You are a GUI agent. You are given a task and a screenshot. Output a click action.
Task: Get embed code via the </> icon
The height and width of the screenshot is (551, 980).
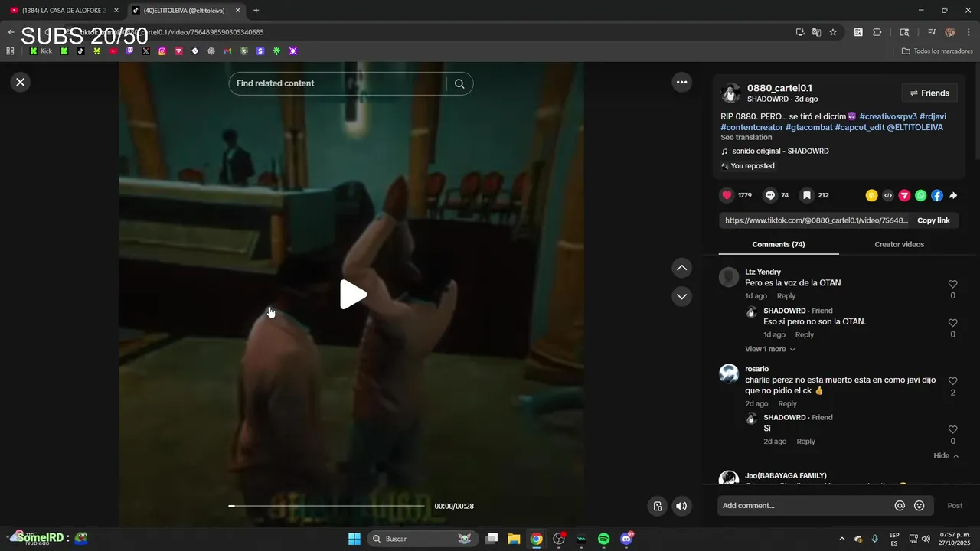[888, 195]
